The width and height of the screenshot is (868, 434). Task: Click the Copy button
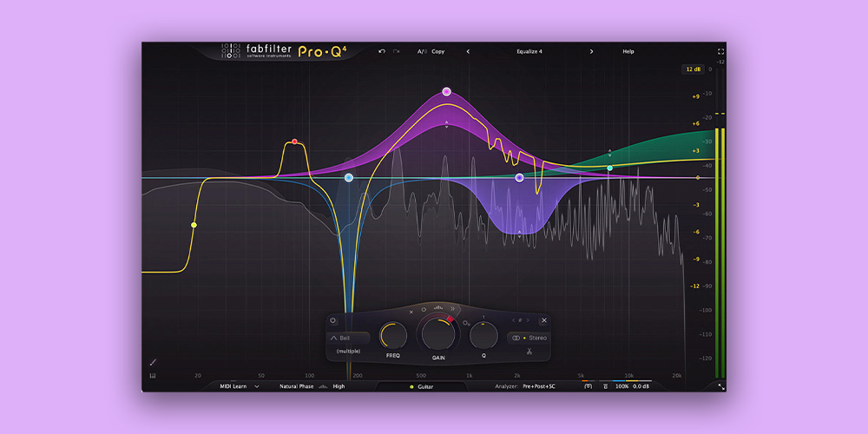pyautogui.click(x=438, y=51)
